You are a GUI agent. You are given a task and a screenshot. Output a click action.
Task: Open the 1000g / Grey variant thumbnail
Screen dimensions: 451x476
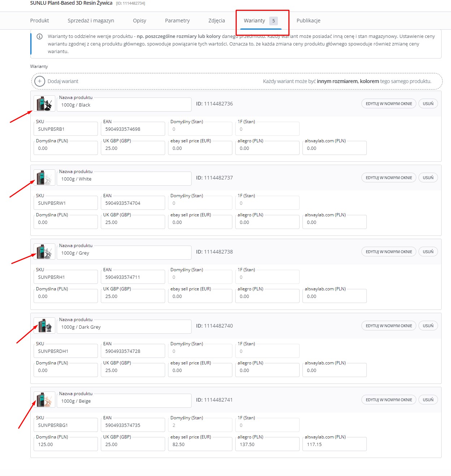pos(44,252)
